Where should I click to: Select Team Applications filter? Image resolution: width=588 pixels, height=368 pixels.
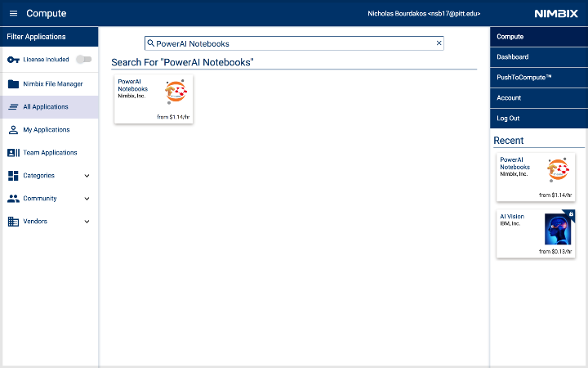click(49, 153)
